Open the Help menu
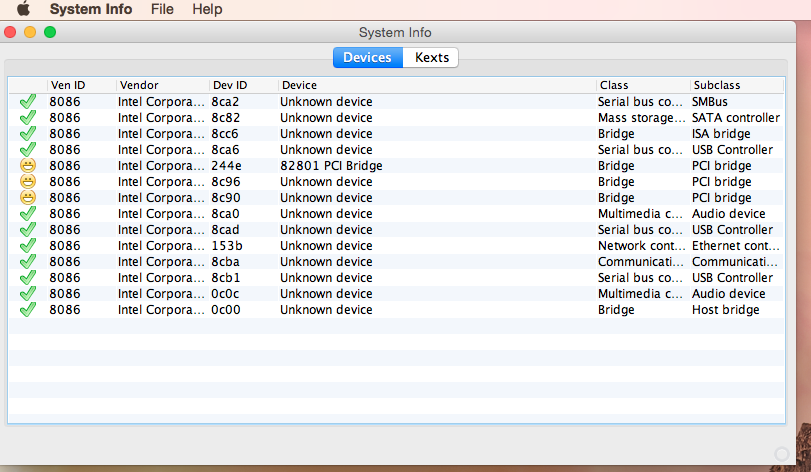The height and width of the screenshot is (472, 811). [x=207, y=9]
